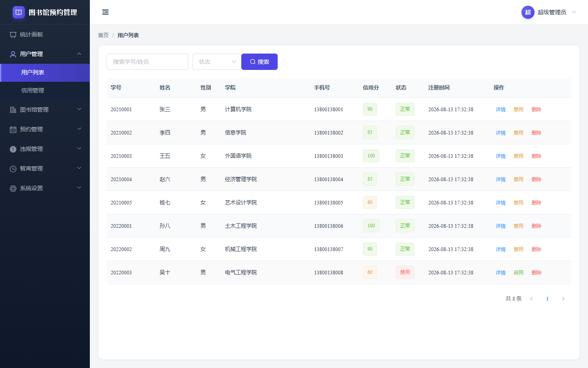Select the 用户列表 submenu item

click(x=45, y=73)
